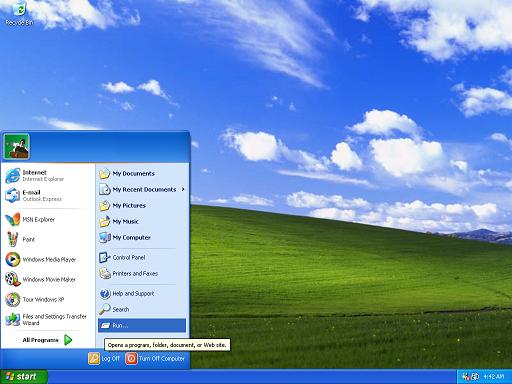The height and width of the screenshot is (384, 512).
Task: Open My Pictures folder
Action: click(x=142, y=206)
